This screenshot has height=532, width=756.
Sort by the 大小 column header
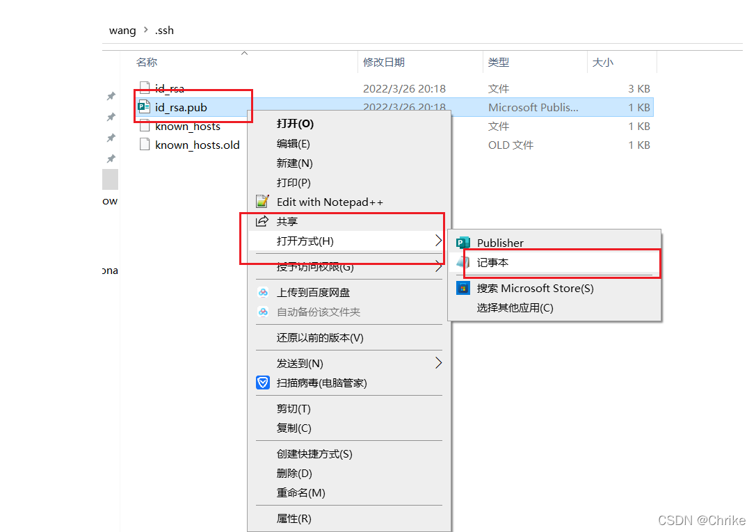pyautogui.click(x=602, y=62)
